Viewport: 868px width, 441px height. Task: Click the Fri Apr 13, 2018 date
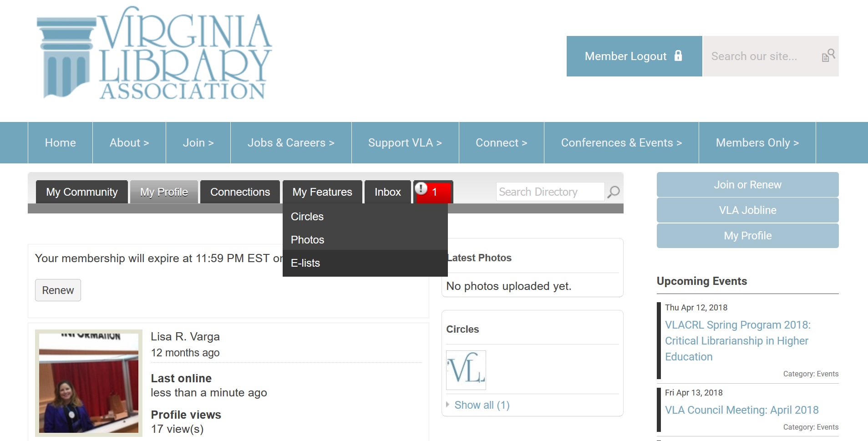tap(694, 392)
